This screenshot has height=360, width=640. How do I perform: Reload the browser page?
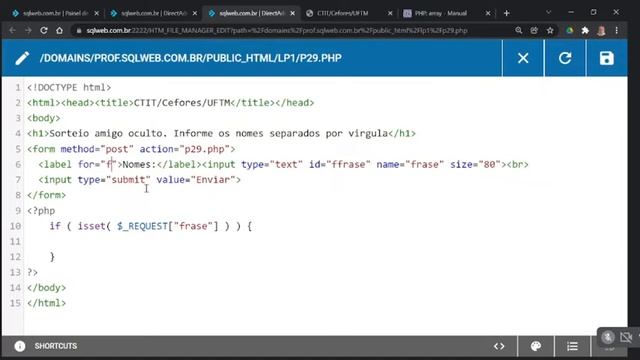point(44,30)
